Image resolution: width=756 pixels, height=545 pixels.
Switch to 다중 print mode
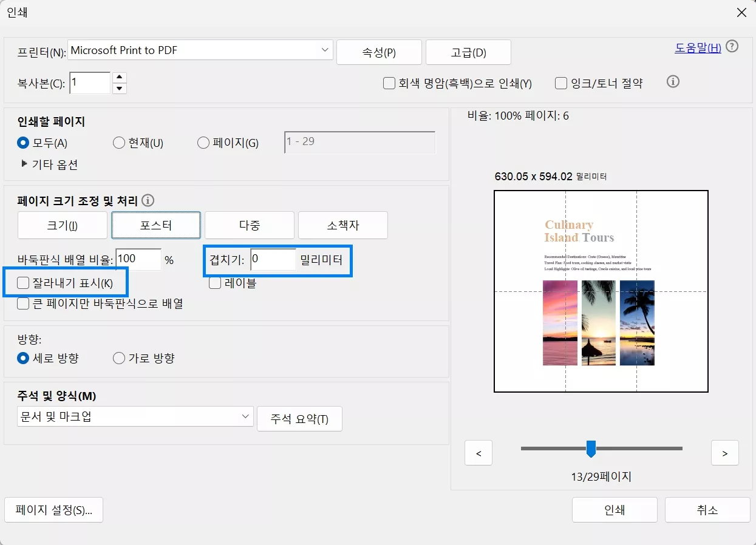coord(249,225)
